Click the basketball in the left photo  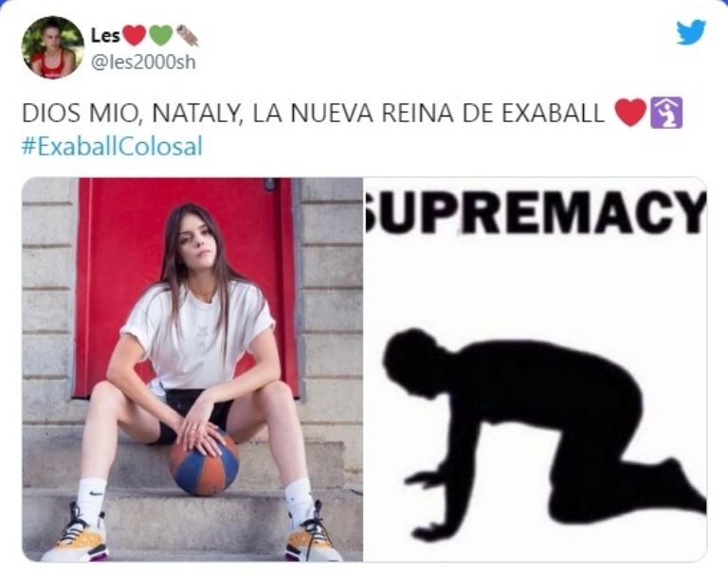pyautogui.click(x=205, y=463)
